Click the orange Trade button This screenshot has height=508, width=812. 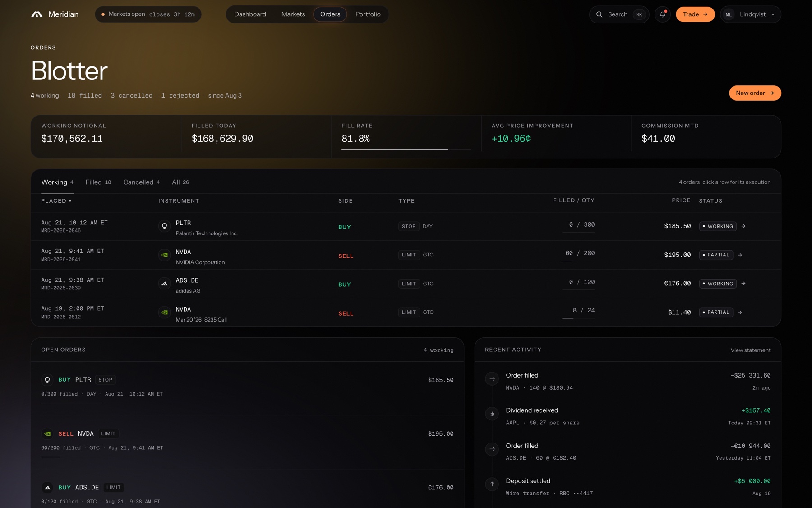pyautogui.click(x=695, y=14)
